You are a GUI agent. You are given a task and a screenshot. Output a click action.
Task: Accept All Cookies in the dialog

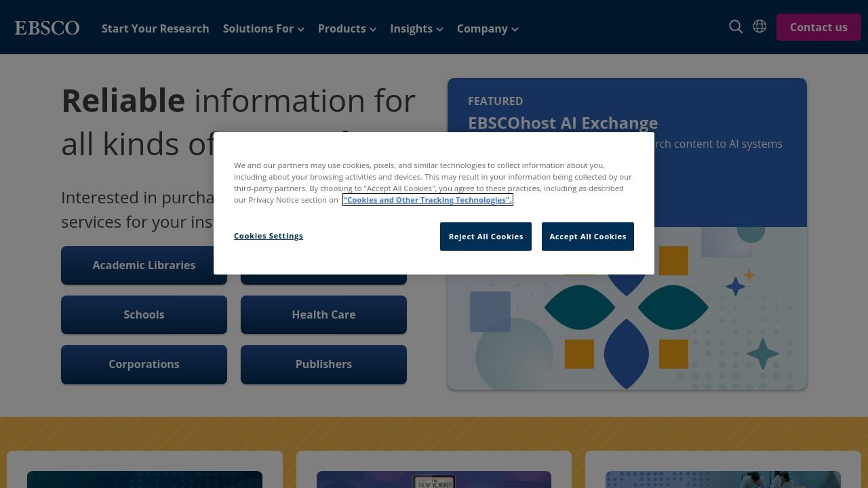(588, 237)
